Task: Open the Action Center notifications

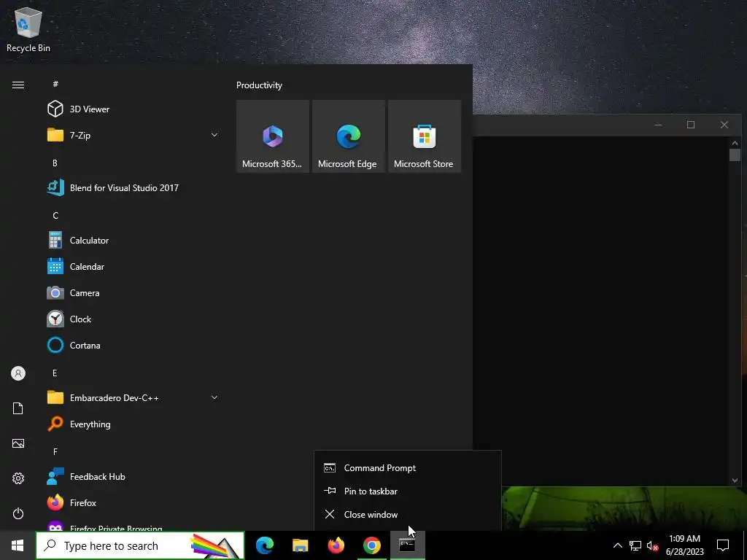Action: click(723, 545)
